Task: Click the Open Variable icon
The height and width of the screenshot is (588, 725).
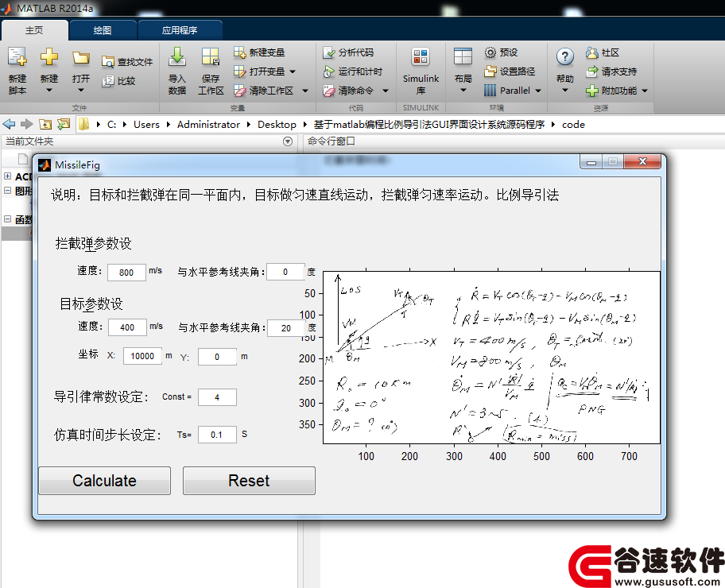Action: 239,72
